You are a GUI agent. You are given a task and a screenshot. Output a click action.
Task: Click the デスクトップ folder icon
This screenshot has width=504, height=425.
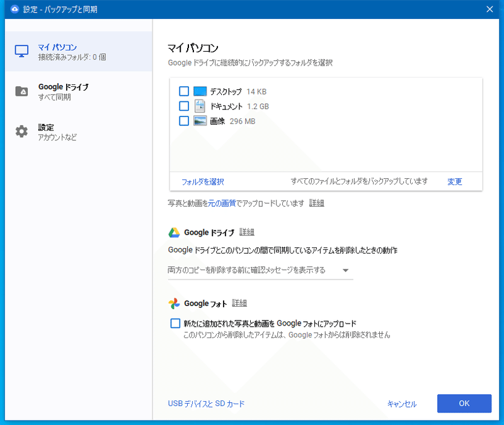200,91
